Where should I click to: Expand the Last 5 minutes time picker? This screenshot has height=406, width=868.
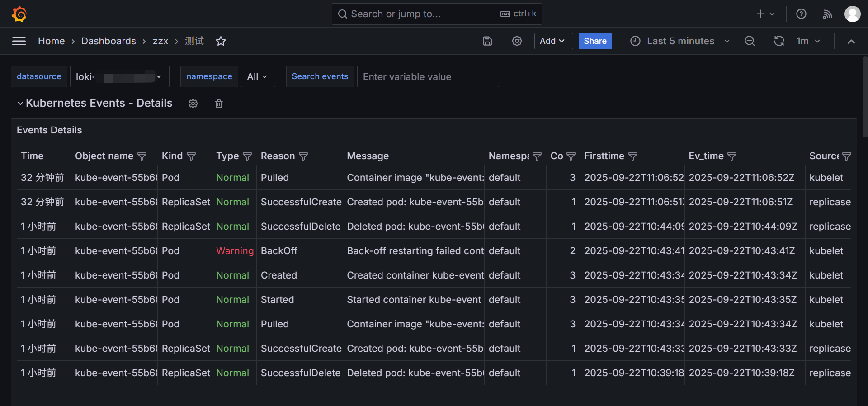point(680,41)
